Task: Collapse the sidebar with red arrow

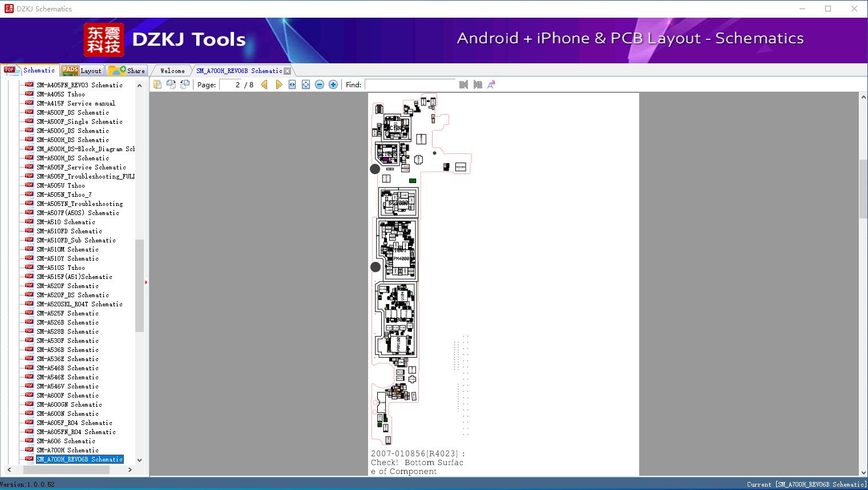Action: pyautogui.click(x=146, y=282)
